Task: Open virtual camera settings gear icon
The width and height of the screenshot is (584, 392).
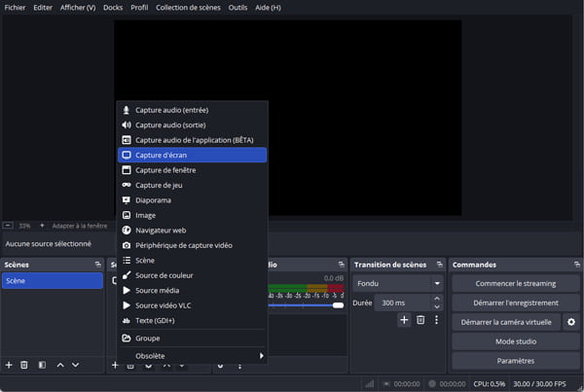Action: (571, 322)
